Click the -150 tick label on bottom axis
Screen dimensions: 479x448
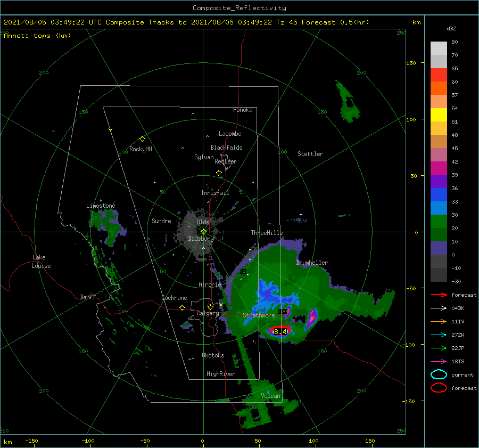click(31, 441)
